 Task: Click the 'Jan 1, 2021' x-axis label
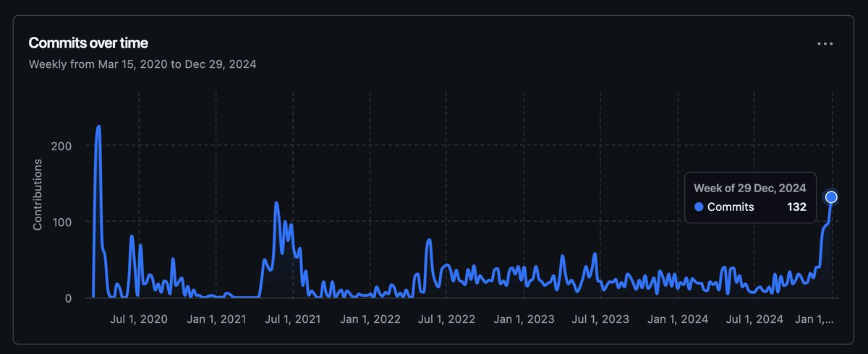[216, 319]
